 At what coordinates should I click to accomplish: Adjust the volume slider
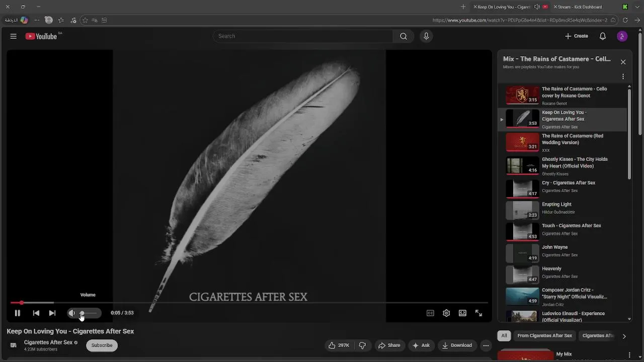pos(88,313)
